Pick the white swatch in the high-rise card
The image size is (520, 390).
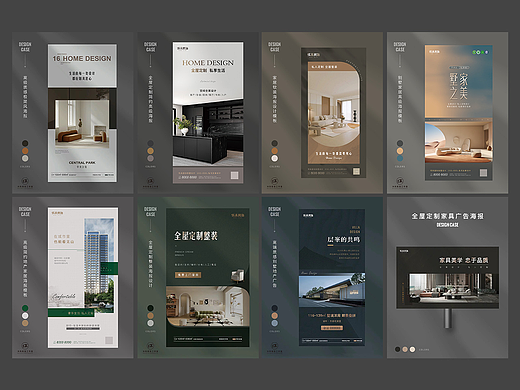(x=25, y=316)
